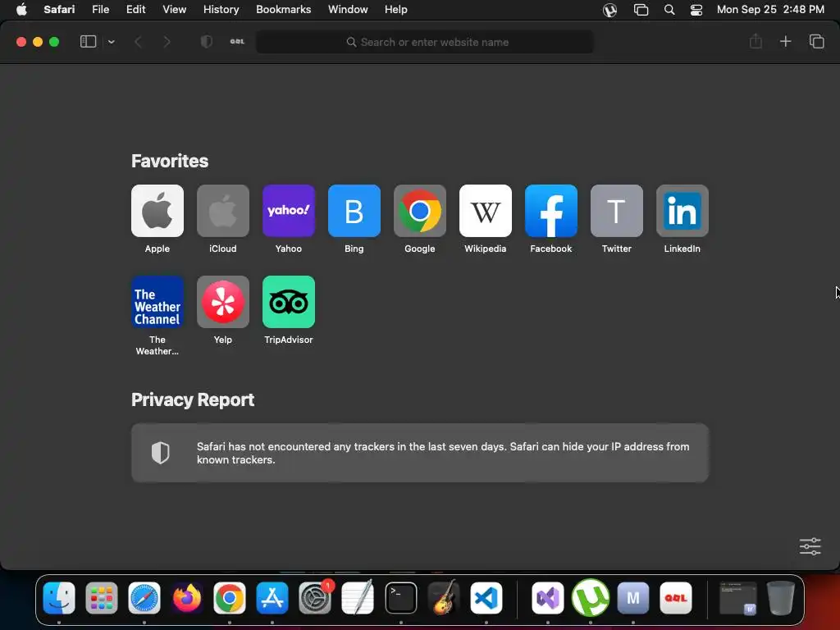Open the File menu
The width and height of the screenshot is (840, 630).
(100, 9)
